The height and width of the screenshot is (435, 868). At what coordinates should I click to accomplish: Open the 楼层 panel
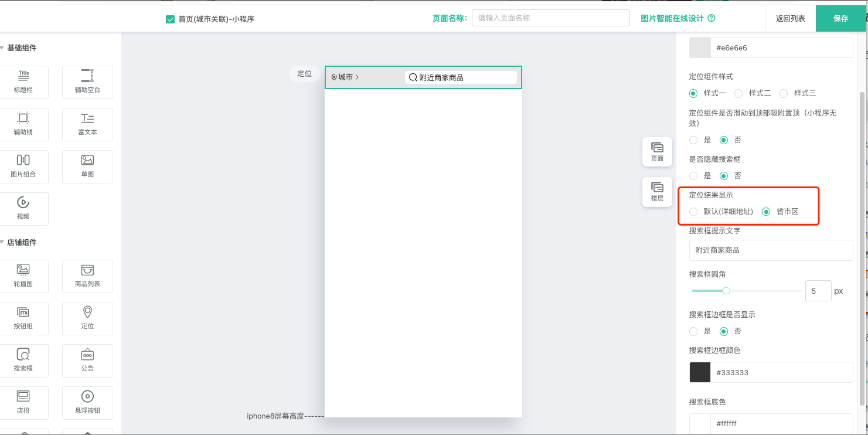657,192
